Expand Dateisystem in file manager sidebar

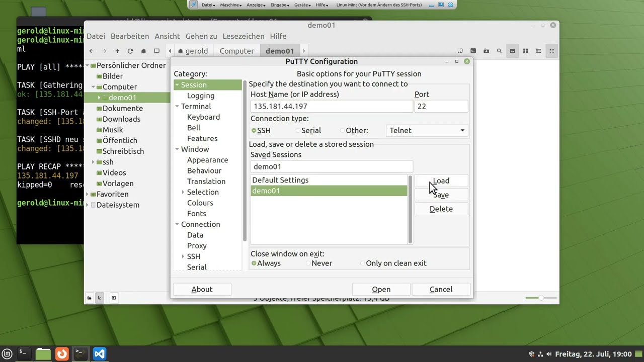click(x=87, y=205)
